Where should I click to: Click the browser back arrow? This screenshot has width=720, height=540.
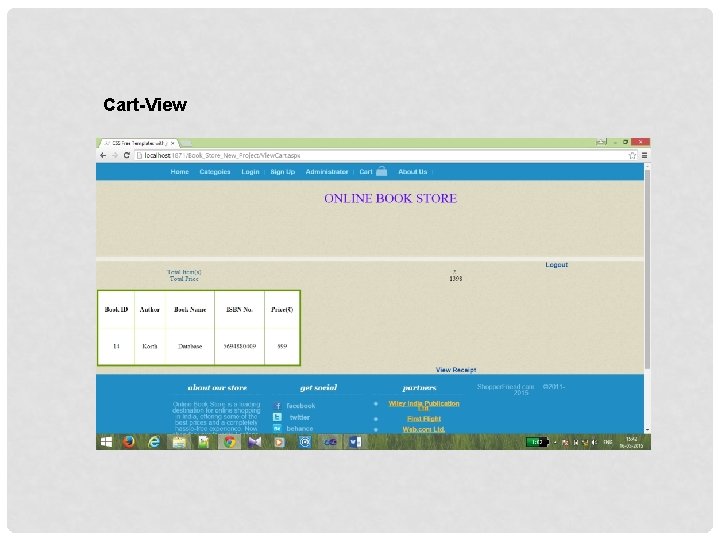[x=103, y=156]
